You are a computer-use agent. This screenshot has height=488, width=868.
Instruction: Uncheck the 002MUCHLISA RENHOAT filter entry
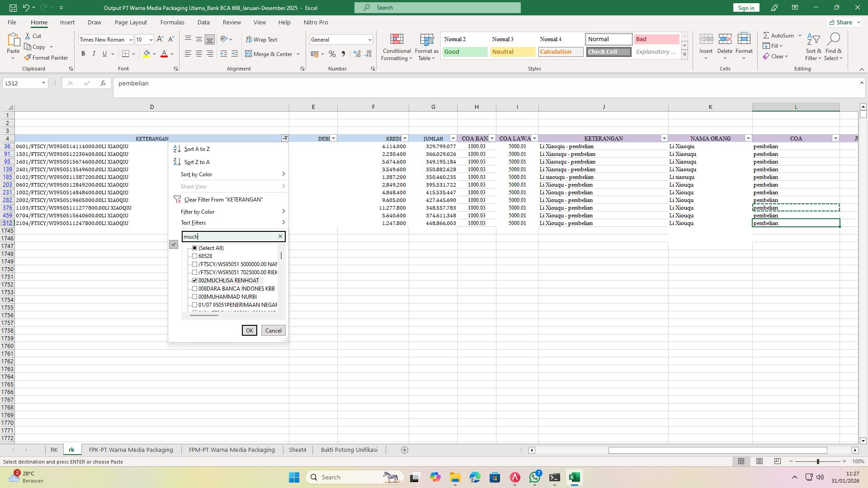(195, 280)
